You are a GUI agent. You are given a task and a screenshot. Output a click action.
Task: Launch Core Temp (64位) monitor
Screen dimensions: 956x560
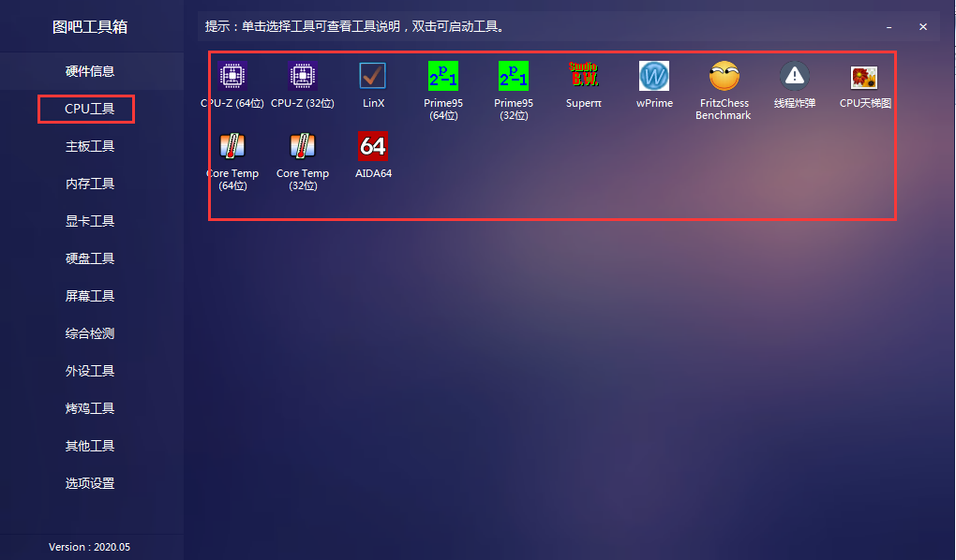pyautogui.click(x=232, y=150)
